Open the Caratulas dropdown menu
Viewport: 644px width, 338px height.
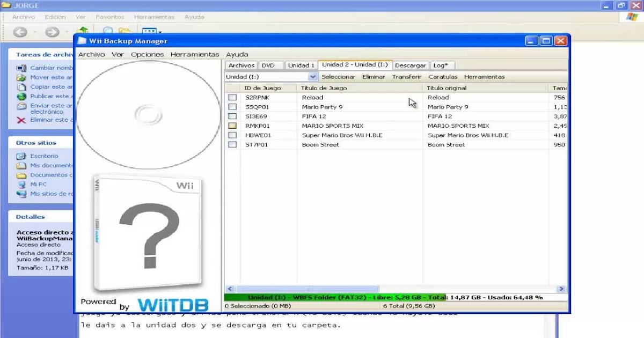click(443, 77)
